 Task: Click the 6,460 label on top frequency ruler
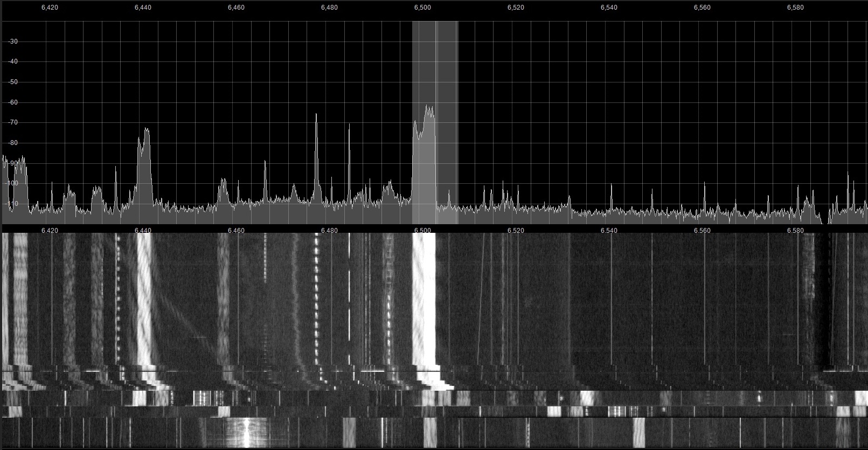click(x=236, y=8)
